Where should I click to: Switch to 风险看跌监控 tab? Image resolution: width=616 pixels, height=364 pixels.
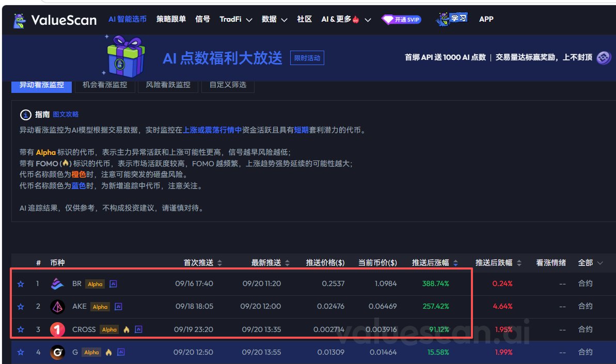tap(168, 86)
